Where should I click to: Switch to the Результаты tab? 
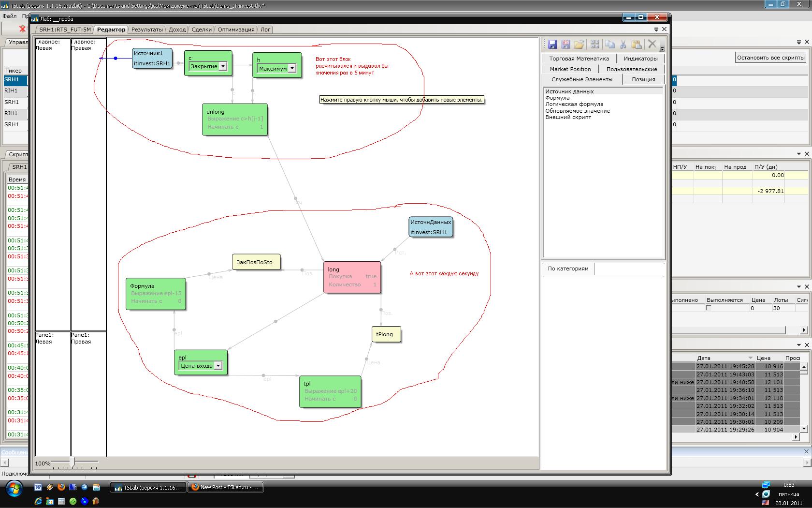[x=147, y=30]
